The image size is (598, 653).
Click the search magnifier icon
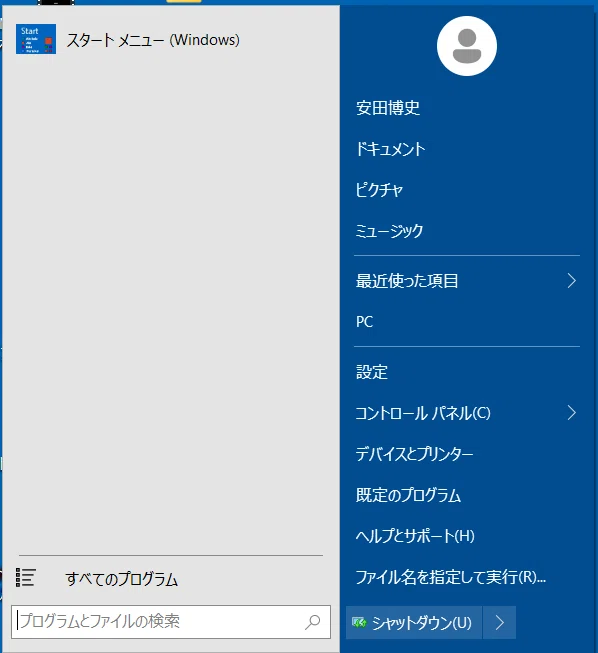click(313, 622)
